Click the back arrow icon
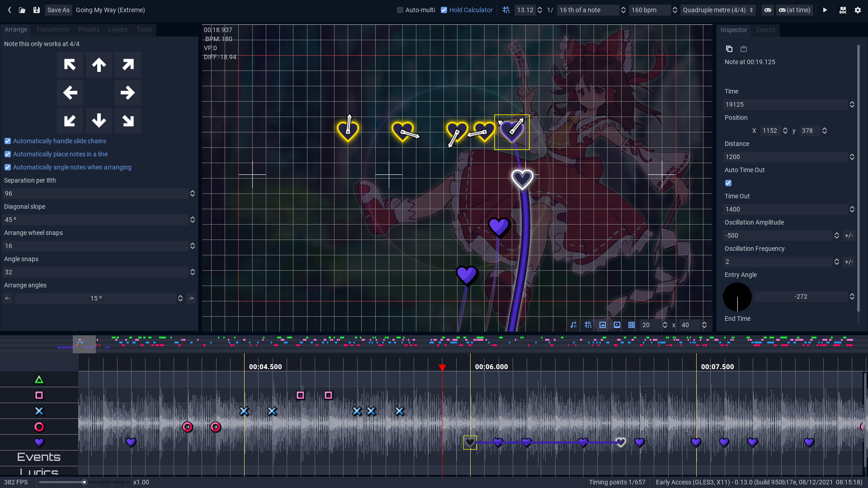This screenshot has width=868, height=488. pos(9,10)
